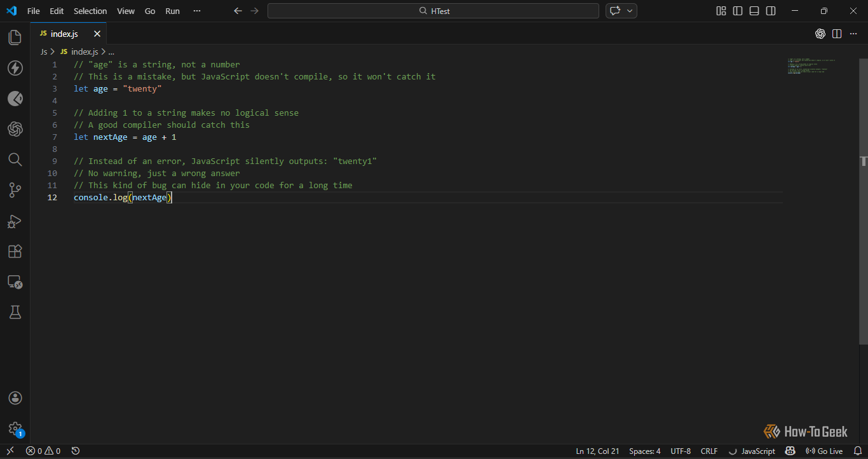Image resolution: width=868 pixels, height=459 pixels.
Task: Toggle the bottom Panel visibility
Action: (754, 11)
